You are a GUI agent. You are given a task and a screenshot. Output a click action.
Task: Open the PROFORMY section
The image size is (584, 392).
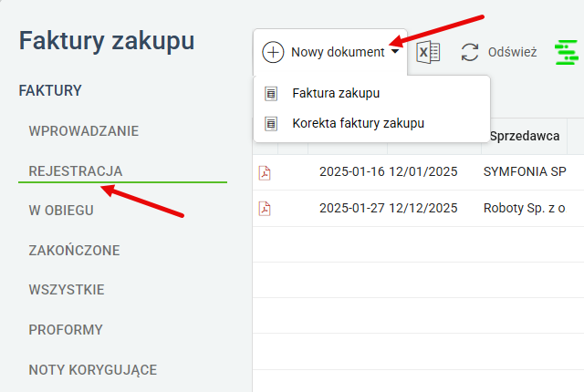(x=66, y=330)
